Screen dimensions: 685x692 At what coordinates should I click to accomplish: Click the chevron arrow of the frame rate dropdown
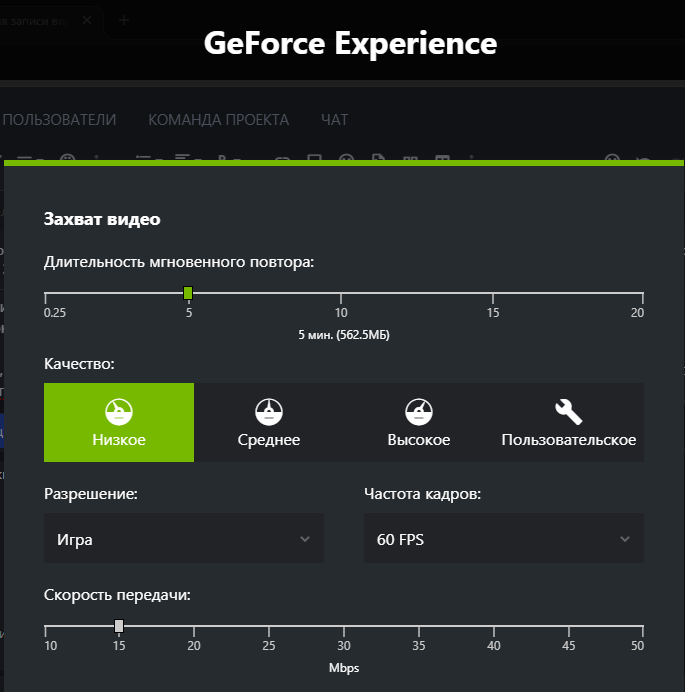[625, 539]
